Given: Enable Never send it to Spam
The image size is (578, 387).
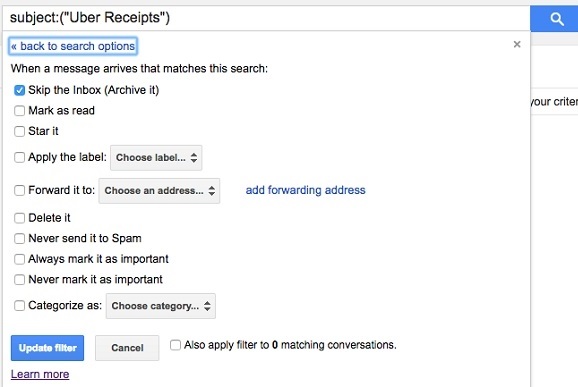Looking at the screenshot, I should (x=19, y=238).
